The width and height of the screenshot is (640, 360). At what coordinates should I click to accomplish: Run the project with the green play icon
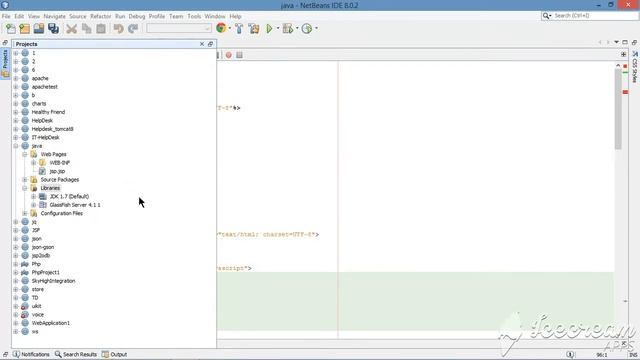(x=269, y=29)
